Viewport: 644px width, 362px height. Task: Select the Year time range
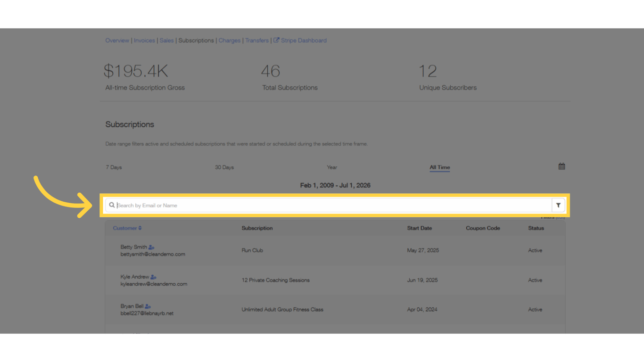pos(331,167)
